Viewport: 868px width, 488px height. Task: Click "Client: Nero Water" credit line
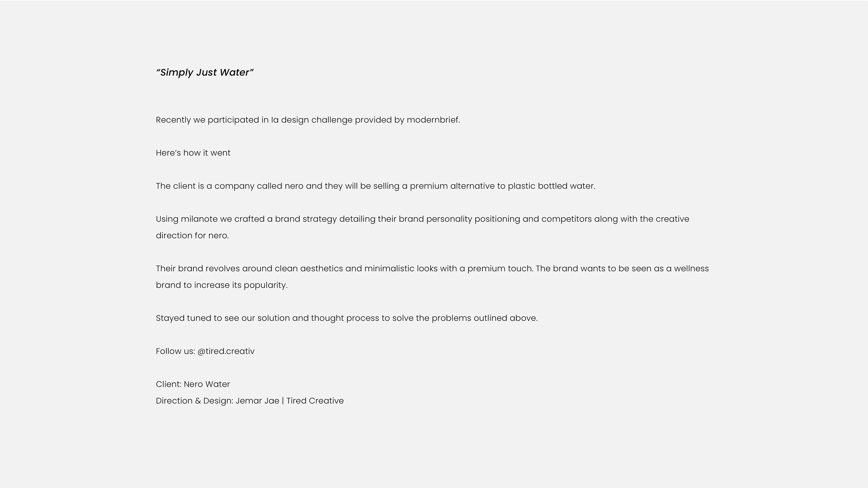coord(193,384)
